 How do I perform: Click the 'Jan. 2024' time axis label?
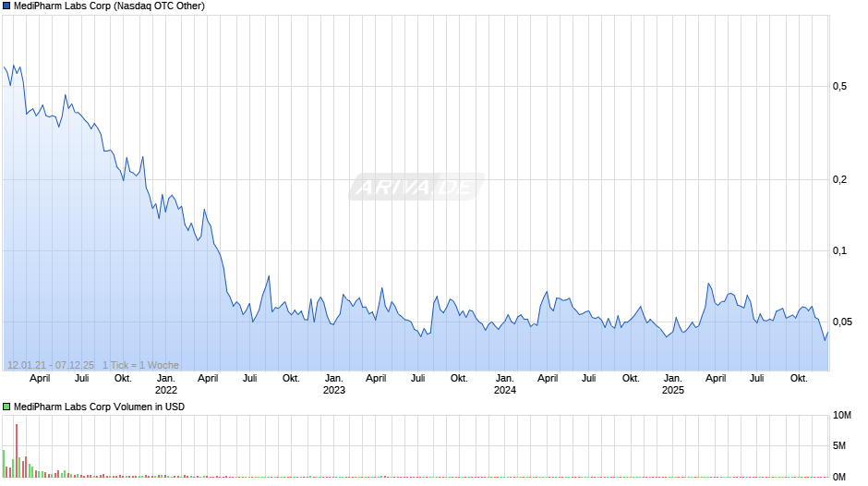tap(504, 384)
